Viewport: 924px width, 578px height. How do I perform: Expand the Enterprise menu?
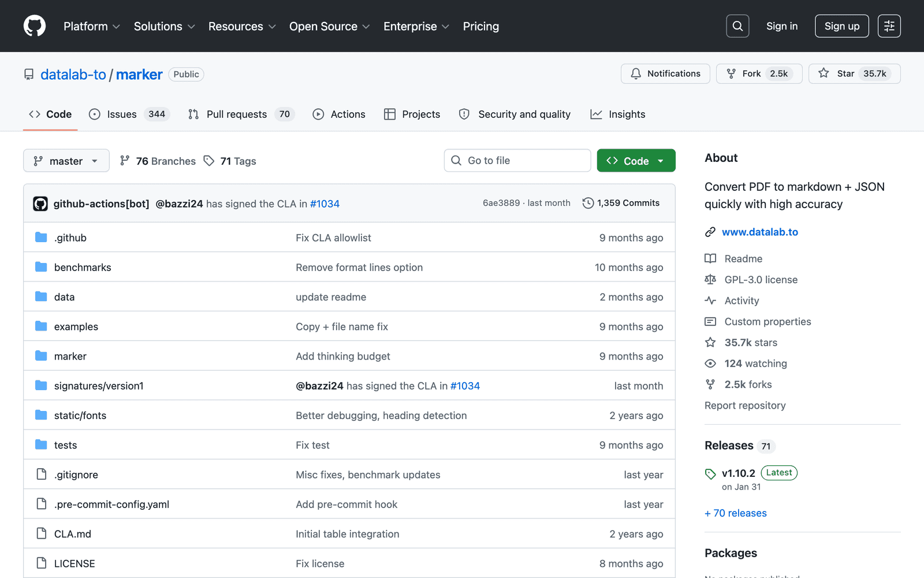416,26
